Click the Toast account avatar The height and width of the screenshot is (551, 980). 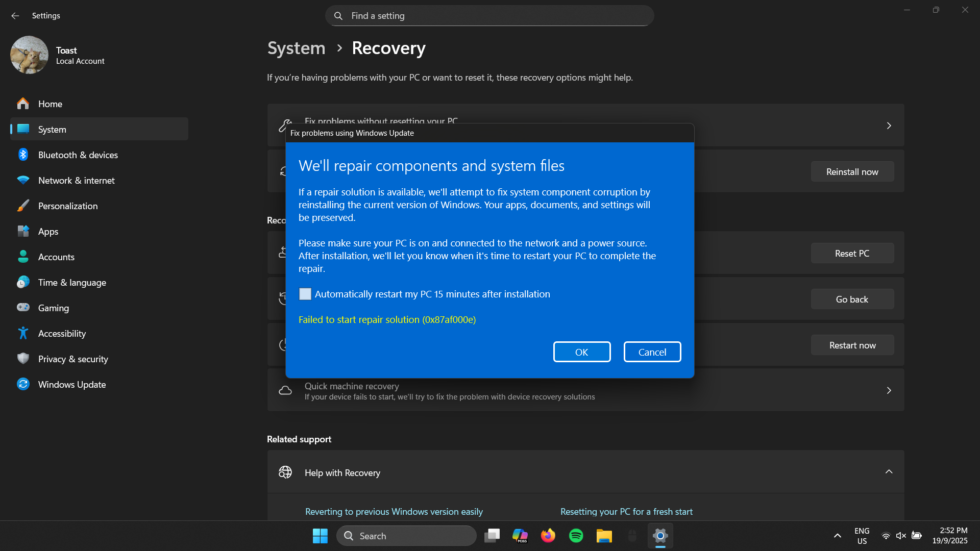(29, 55)
